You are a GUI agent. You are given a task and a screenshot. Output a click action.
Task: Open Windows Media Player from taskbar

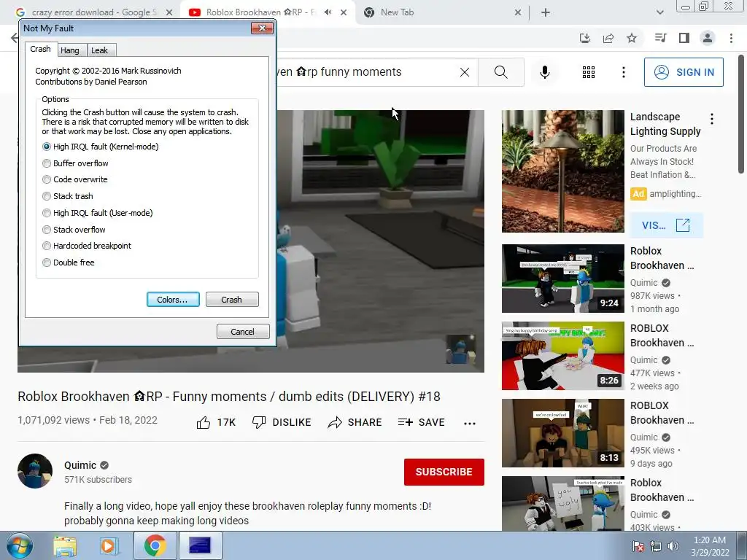[x=109, y=545]
